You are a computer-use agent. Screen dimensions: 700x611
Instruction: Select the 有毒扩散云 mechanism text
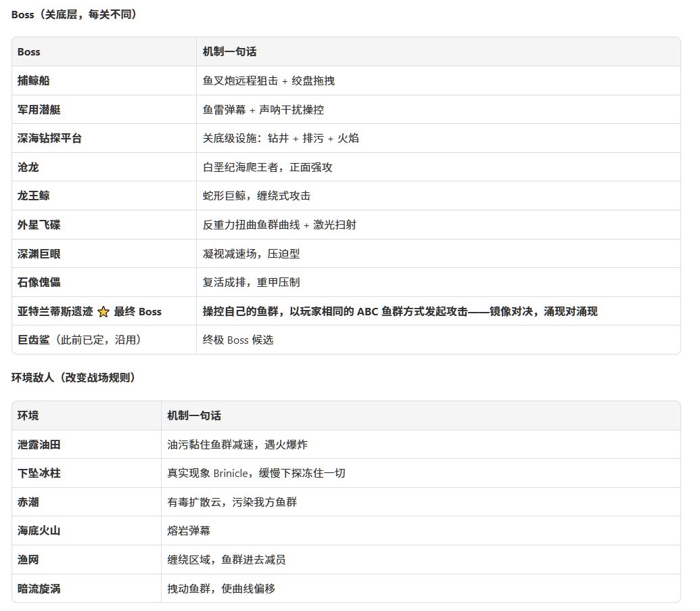[x=232, y=502]
